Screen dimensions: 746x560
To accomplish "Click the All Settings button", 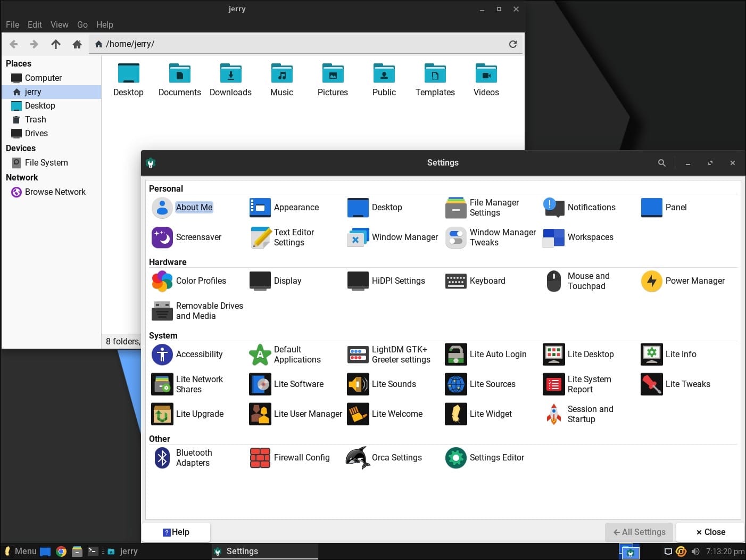I will (639, 532).
